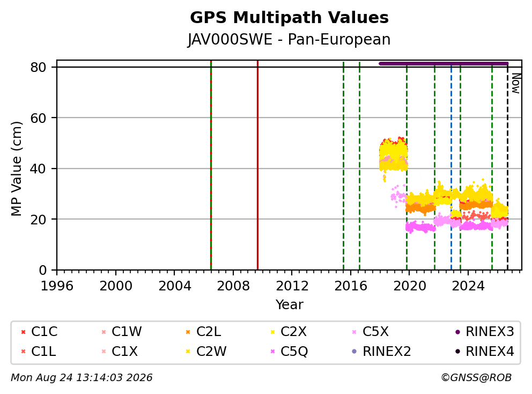Click the C5Q magenta legend marker
Screen dimensions: 532x394
[x=272, y=352]
